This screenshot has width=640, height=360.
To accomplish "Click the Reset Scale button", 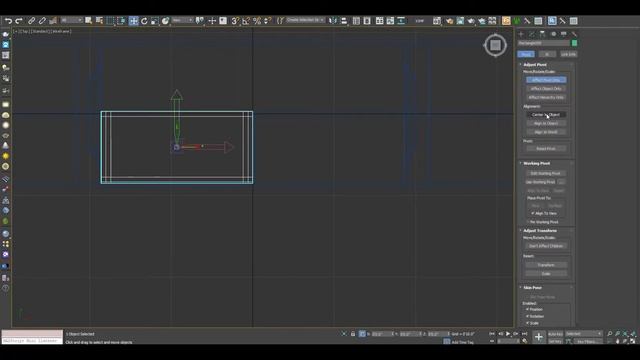I will coord(546,274).
